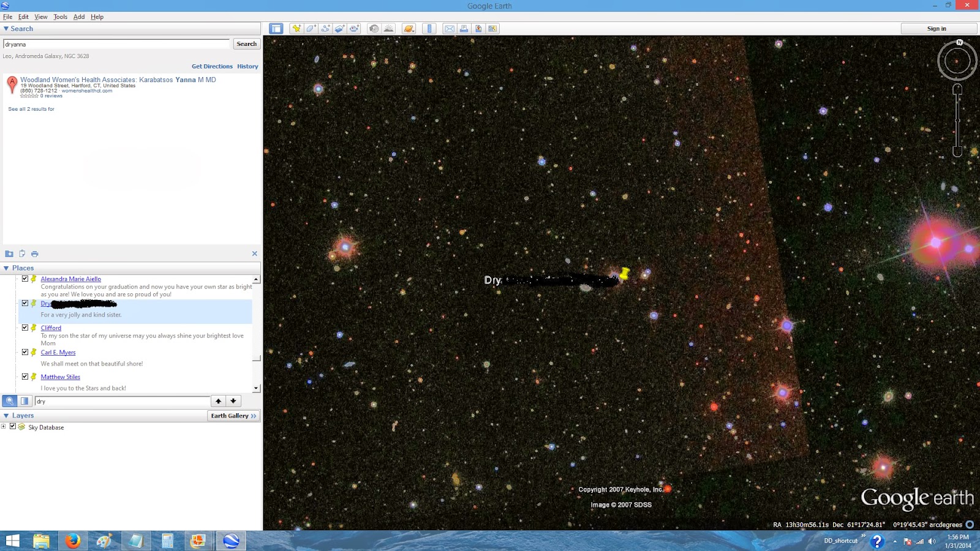
Task: Open search History link
Action: pyautogui.click(x=247, y=66)
